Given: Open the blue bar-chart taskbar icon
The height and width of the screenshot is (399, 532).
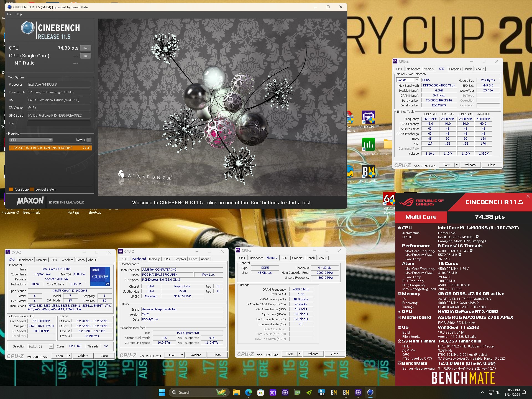Looking at the screenshot, I should point(322,392).
